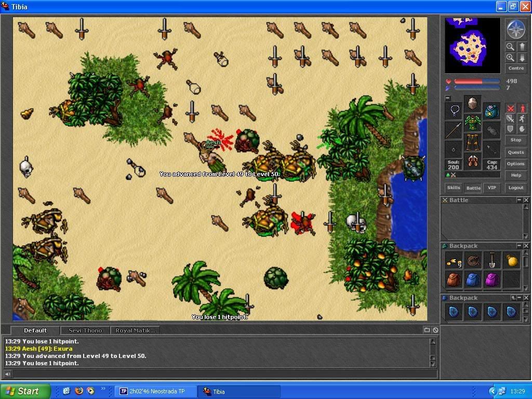
Task: Click the minimap island view
Action: (472, 46)
